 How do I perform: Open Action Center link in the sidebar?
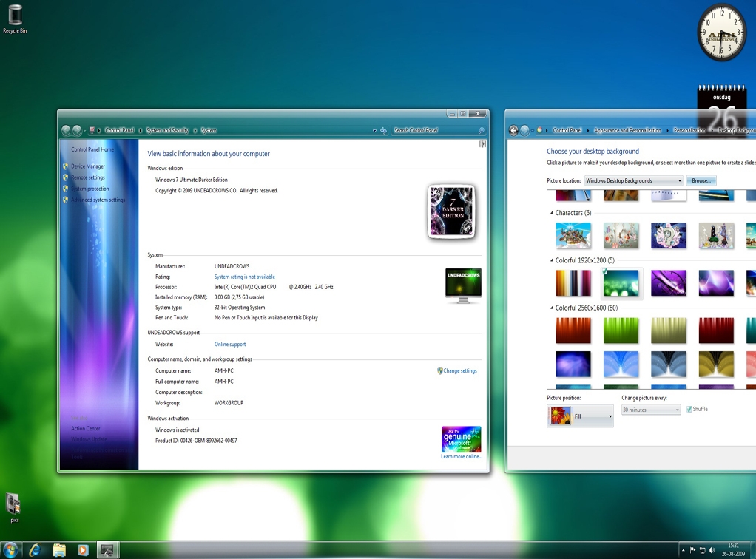point(86,428)
